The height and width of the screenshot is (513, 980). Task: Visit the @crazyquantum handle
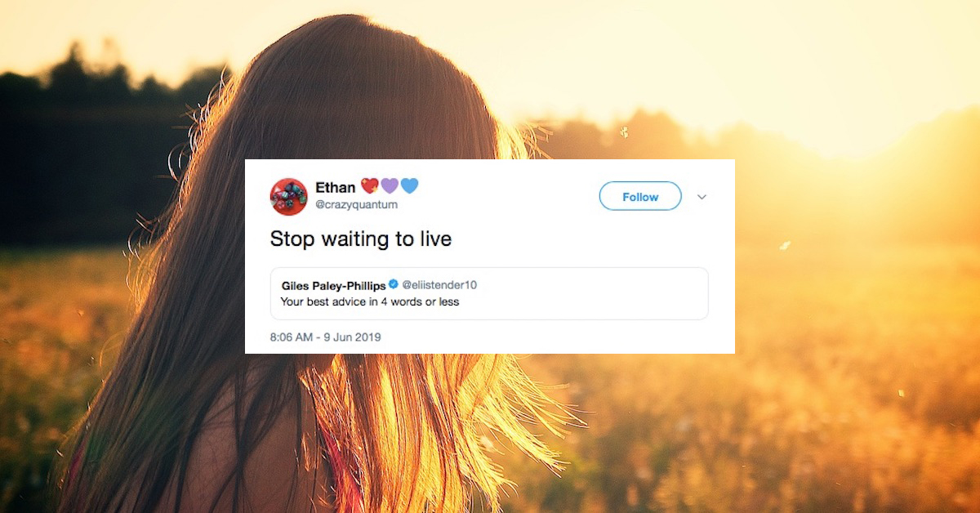pyautogui.click(x=356, y=205)
